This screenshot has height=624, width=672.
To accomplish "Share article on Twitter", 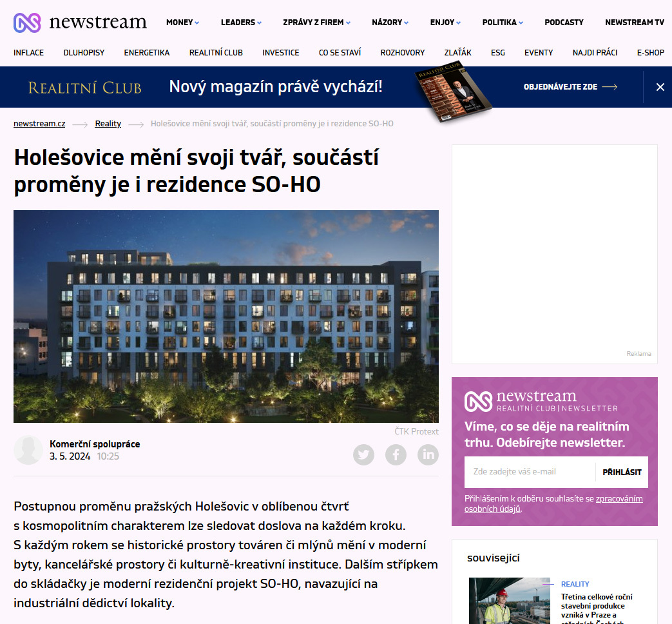I will tap(363, 454).
